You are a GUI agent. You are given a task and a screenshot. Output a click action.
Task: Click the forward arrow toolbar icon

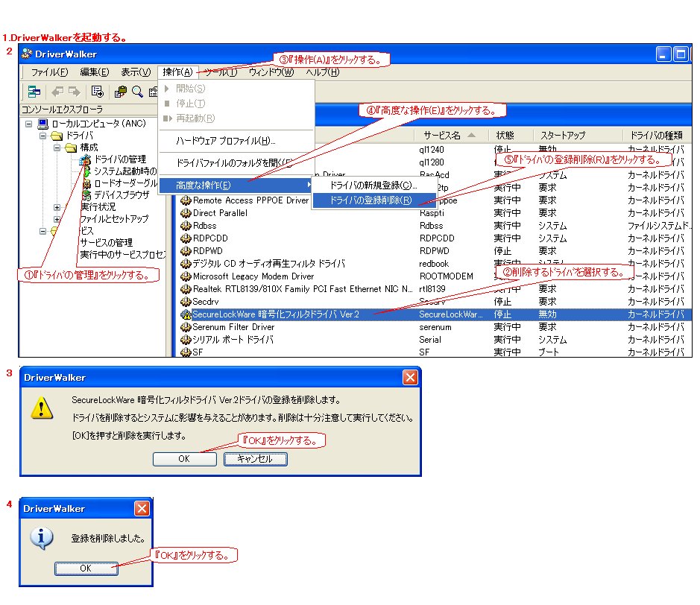click(74, 92)
